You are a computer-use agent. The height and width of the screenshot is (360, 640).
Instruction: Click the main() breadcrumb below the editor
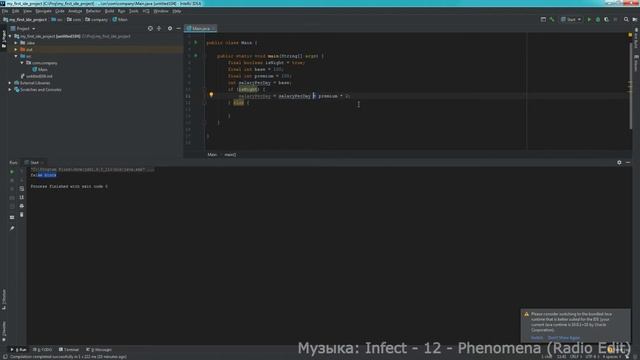[x=230, y=155]
